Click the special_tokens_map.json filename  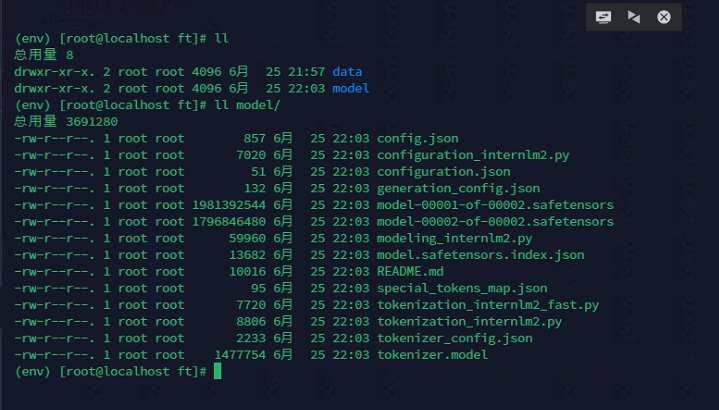click(x=462, y=288)
